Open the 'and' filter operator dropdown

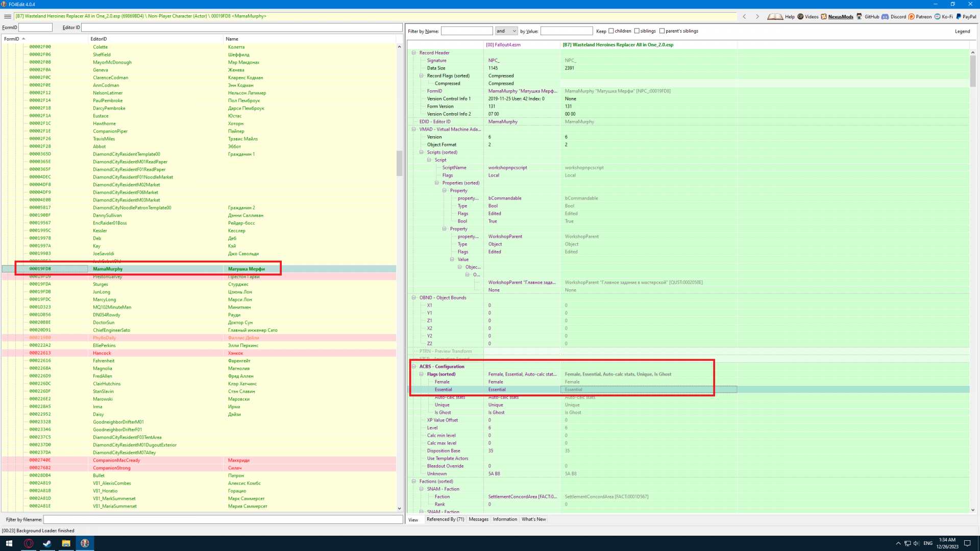(506, 31)
